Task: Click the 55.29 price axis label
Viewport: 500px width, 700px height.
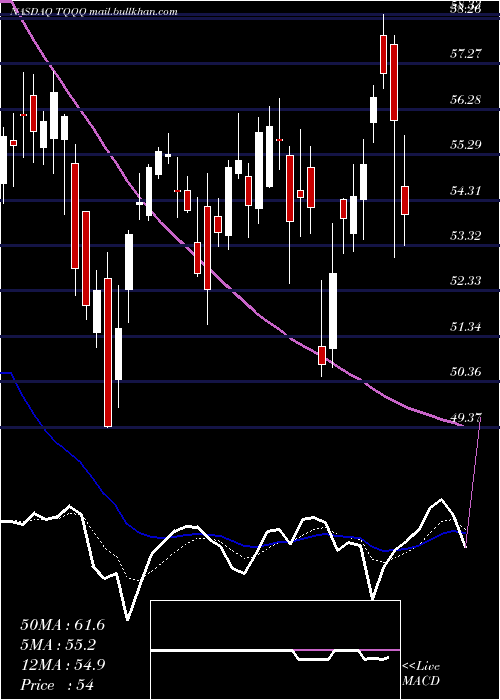Action: coord(466,145)
